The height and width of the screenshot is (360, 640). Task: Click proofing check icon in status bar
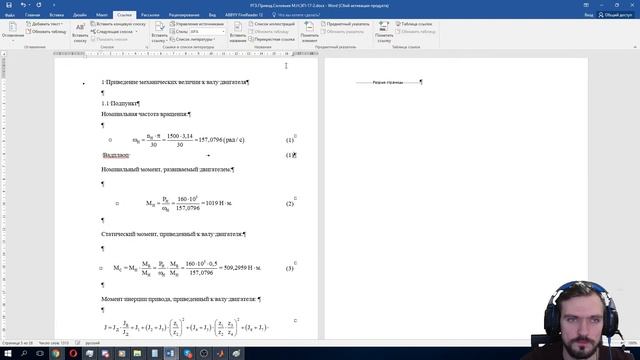pyautogui.click(x=78, y=343)
